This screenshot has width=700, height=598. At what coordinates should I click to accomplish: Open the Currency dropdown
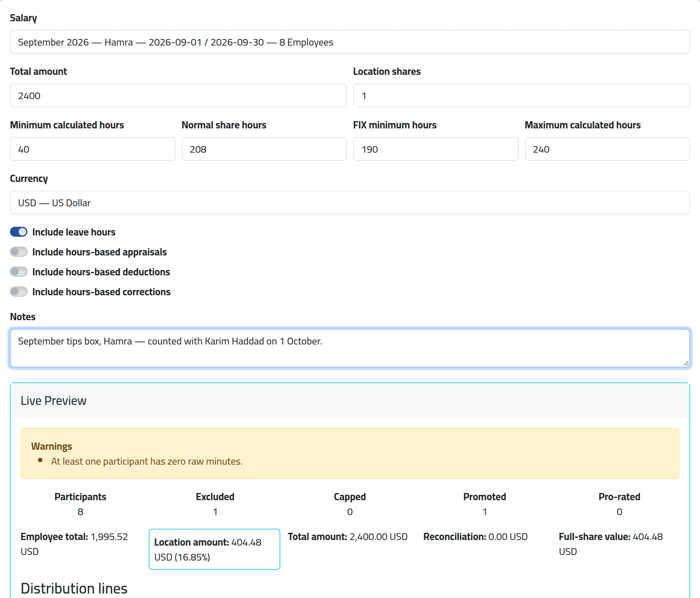(x=350, y=203)
